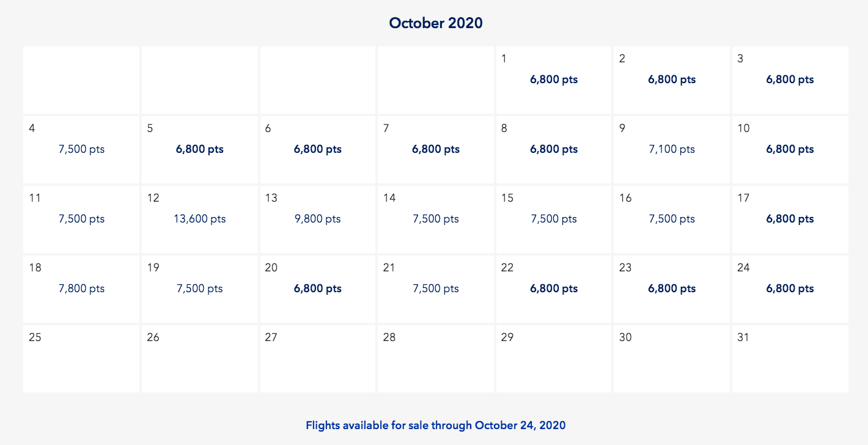The height and width of the screenshot is (445, 868).
Task: Pick October 17 low fare 6,800 pts
Action: (790, 219)
